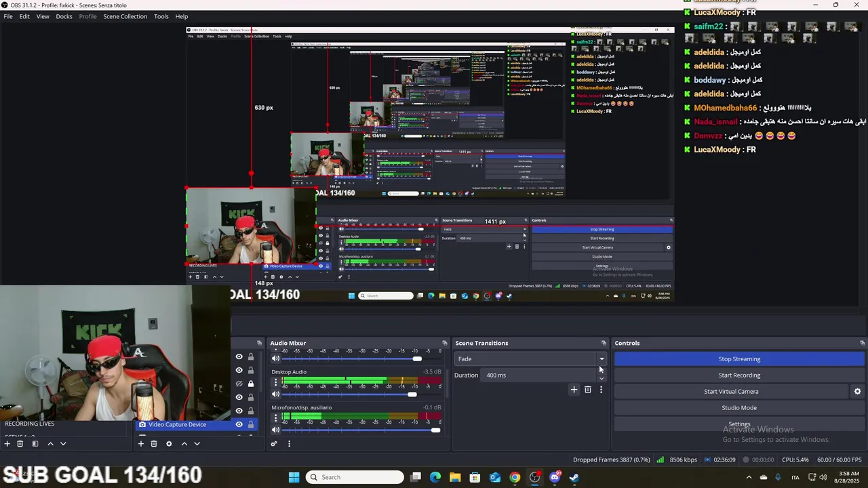Open the View menu

tap(43, 16)
